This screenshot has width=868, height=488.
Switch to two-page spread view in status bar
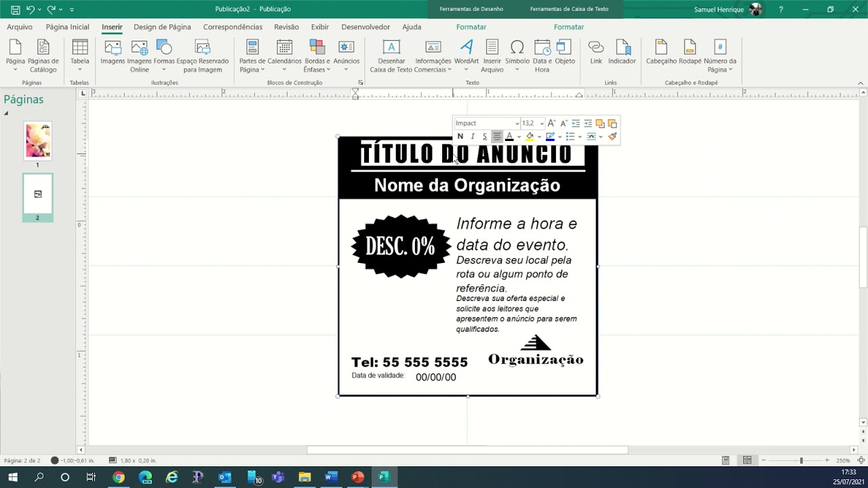[747, 460]
